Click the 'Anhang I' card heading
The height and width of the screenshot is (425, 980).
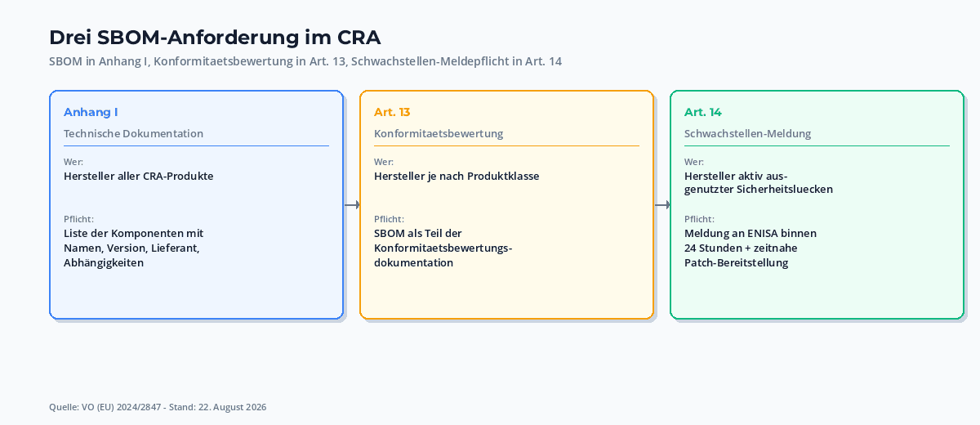click(91, 112)
